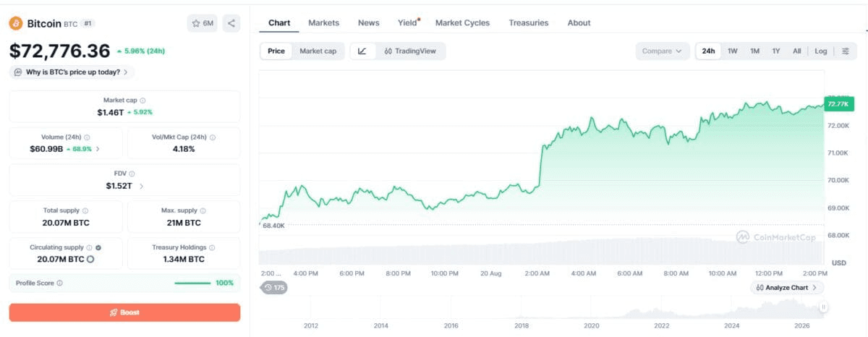Open the Chart tab
This screenshot has width=868, height=337.
[x=279, y=23]
